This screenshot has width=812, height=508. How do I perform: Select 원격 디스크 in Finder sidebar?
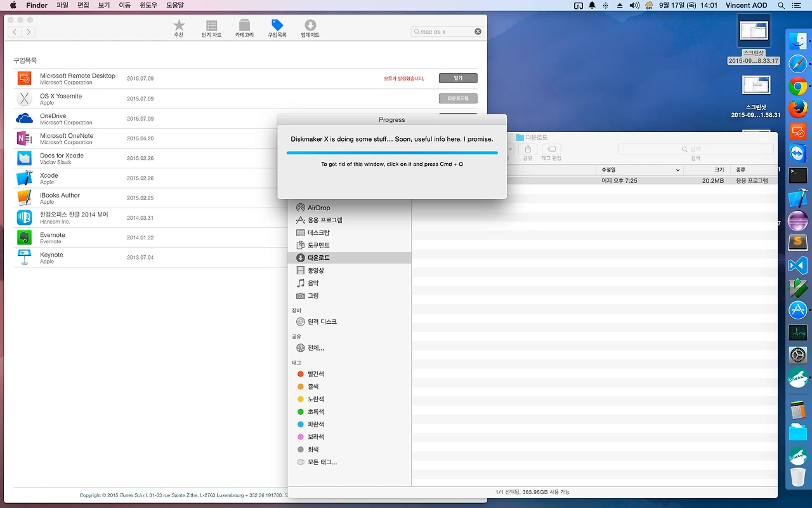click(x=349, y=322)
